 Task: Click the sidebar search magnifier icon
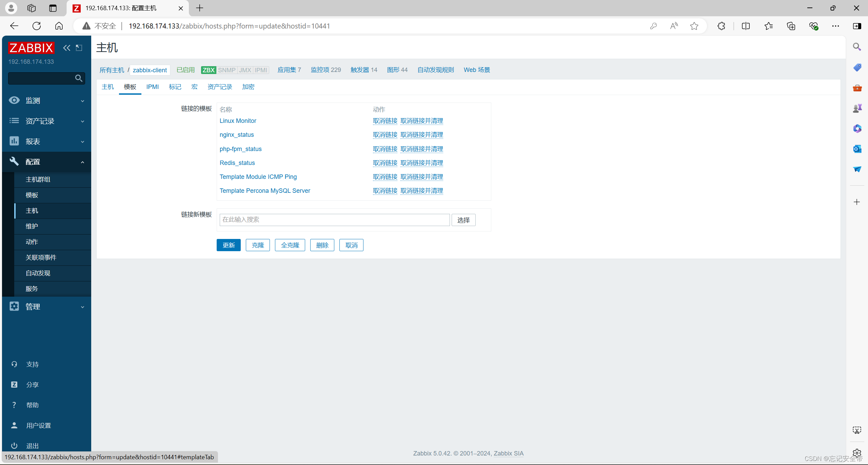79,78
